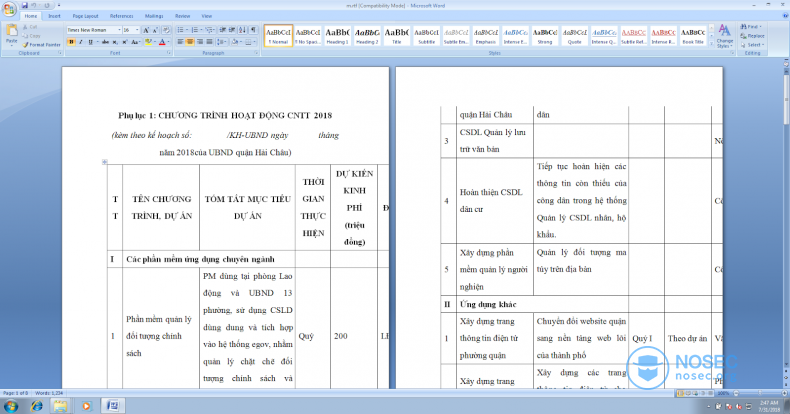Open the Change Styles menu
The height and width of the screenshot is (414, 790).
725,36
